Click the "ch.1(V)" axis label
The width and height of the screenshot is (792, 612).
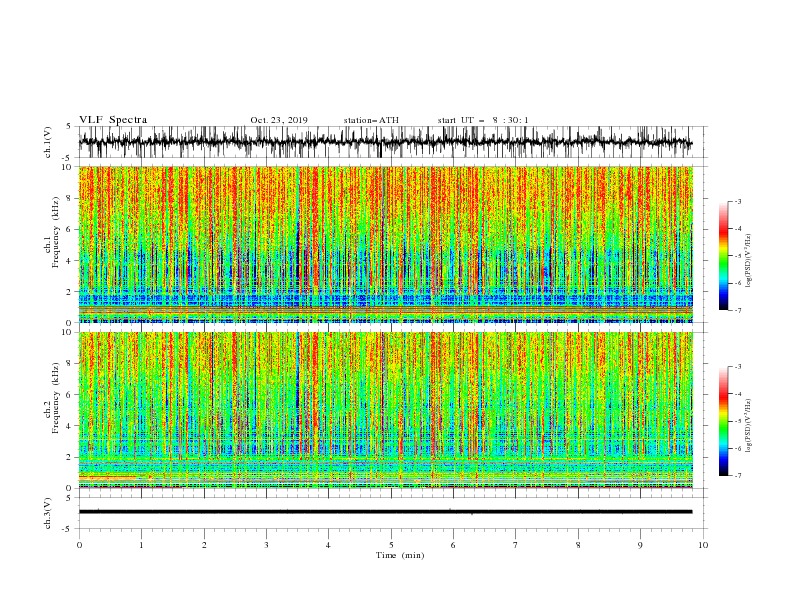(x=48, y=142)
